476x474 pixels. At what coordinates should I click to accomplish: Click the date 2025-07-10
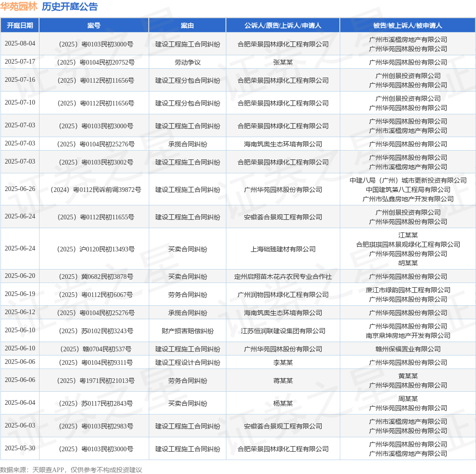point(20,103)
